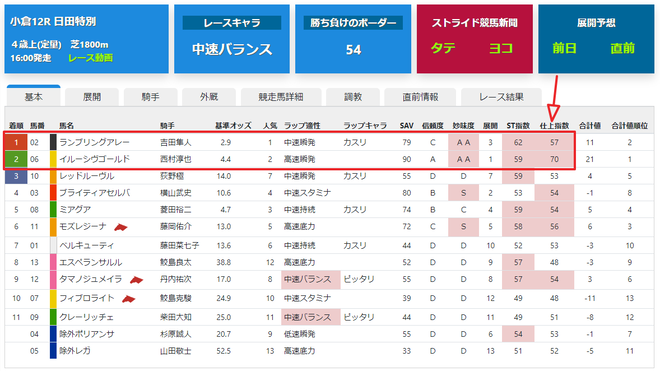
Task: Switch to the 調教 tab
Action: (x=353, y=97)
